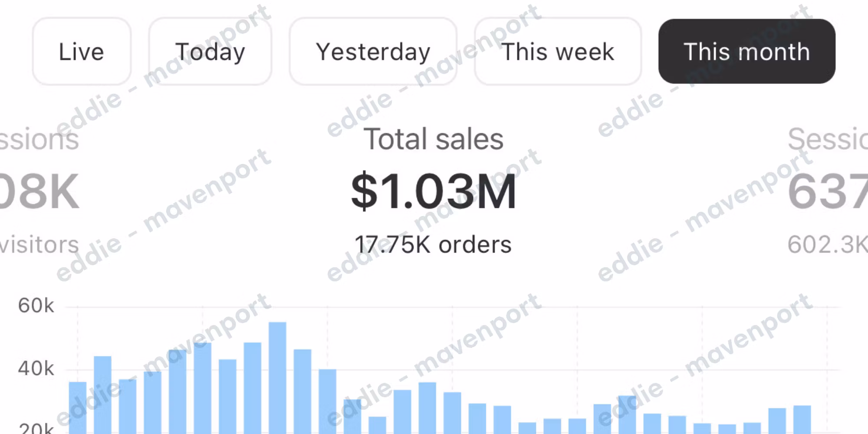
Task: Open the Yesterday tab
Action: tap(373, 52)
